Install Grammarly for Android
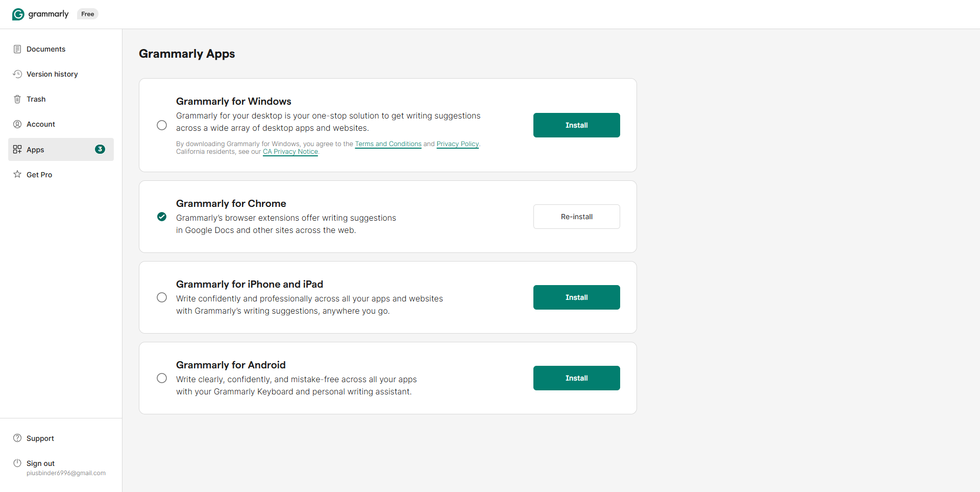Image resolution: width=980 pixels, height=492 pixels. pos(577,378)
